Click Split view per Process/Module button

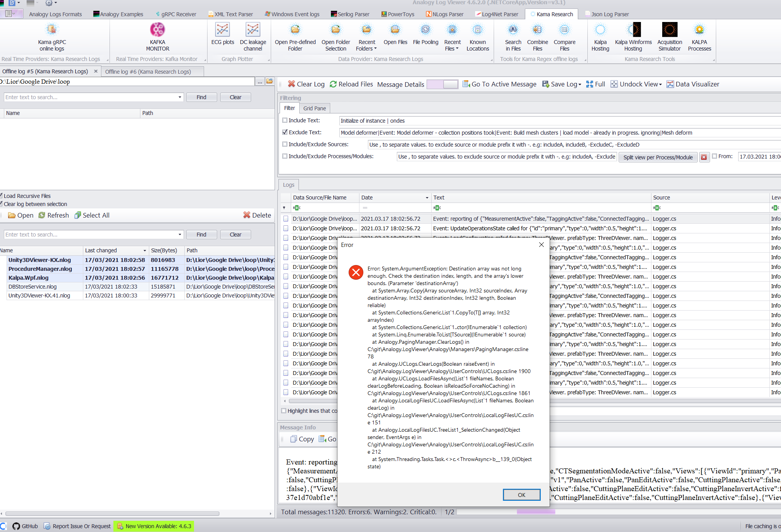(x=658, y=157)
